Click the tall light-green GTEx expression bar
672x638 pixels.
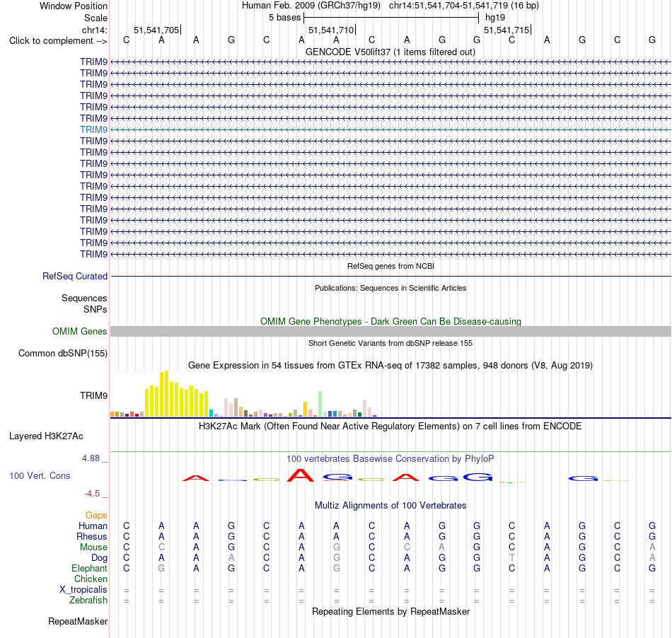(x=320, y=404)
